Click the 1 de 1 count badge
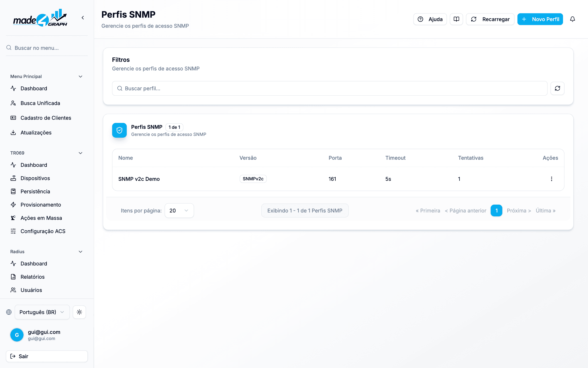The width and height of the screenshot is (588, 368). 174,127
